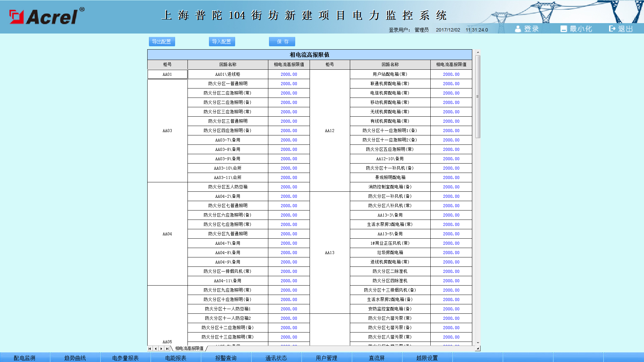Click the AA04-11\备用 cell
Screen dimensions: 644x362
click(x=228, y=281)
